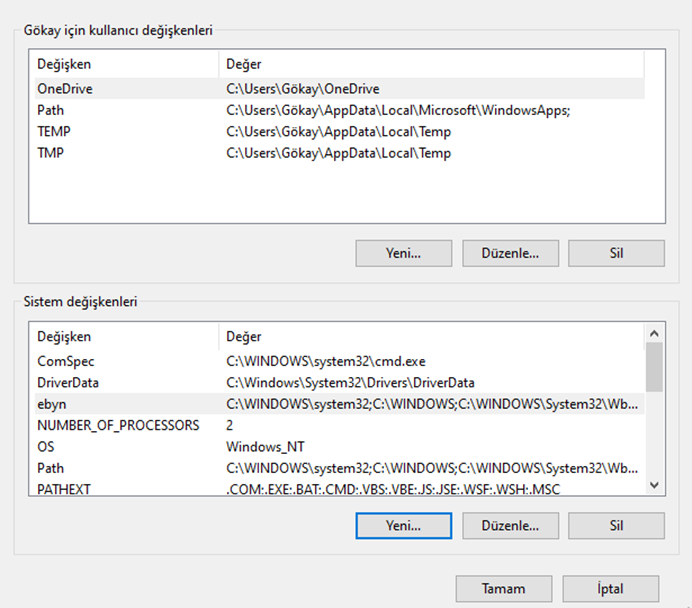The image size is (692, 608).
Task: Confirm changes with the Tamam button
Action: click(x=504, y=589)
